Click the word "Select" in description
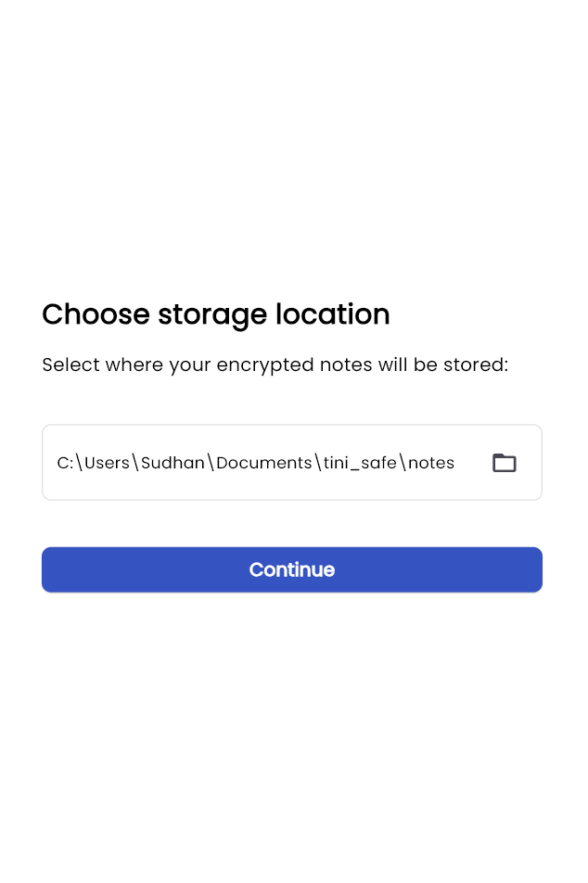588x883 pixels. click(x=70, y=365)
